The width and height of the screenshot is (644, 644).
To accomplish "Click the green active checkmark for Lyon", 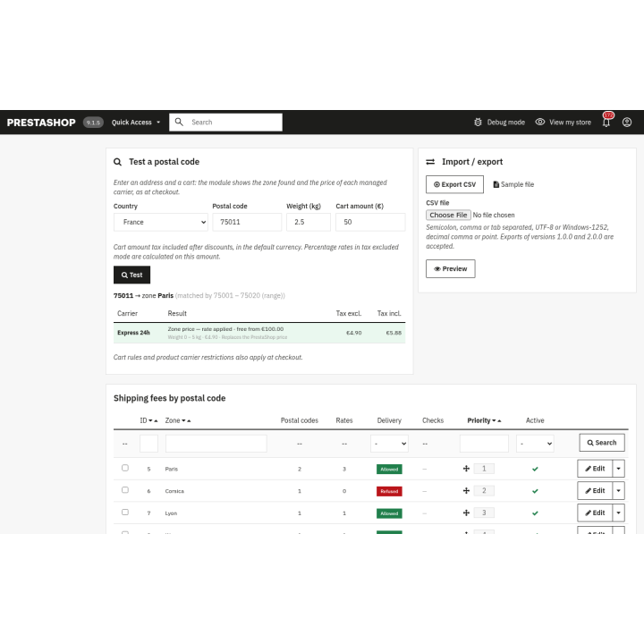I will tap(535, 513).
